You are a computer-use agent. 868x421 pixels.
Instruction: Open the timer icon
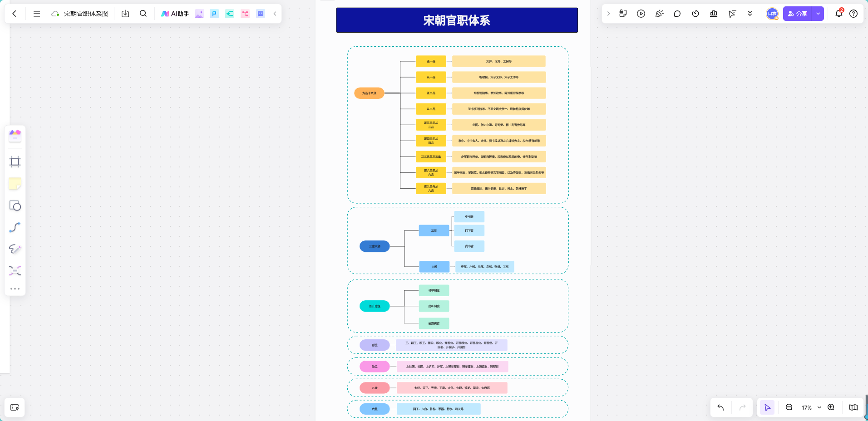[x=695, y=14]
